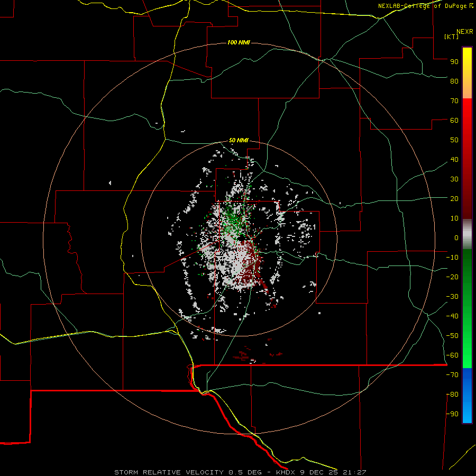Click the 20 value on velocity scale
This screenshot has width=476, height=476.
[454, 198]
